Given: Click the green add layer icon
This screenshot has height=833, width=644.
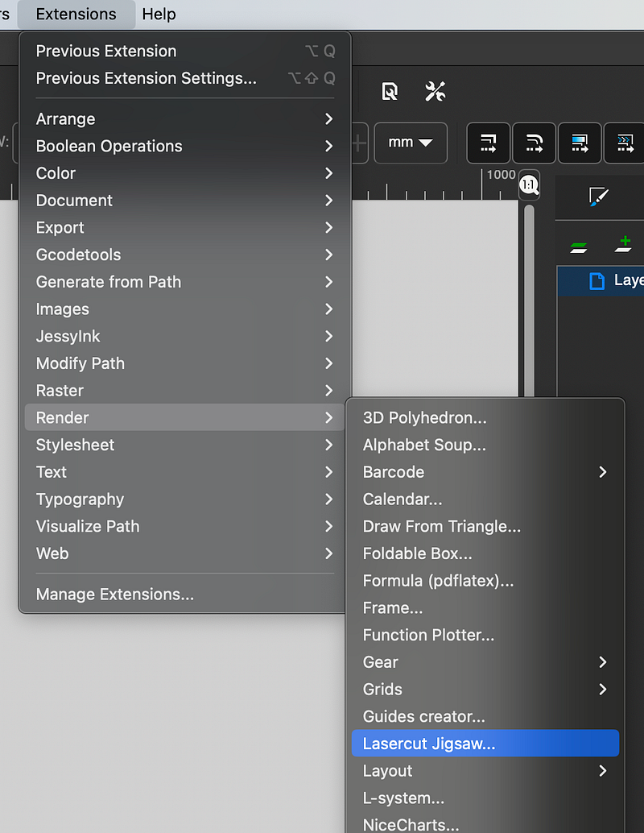Looking at the screenshot, I should pos(623,244).
